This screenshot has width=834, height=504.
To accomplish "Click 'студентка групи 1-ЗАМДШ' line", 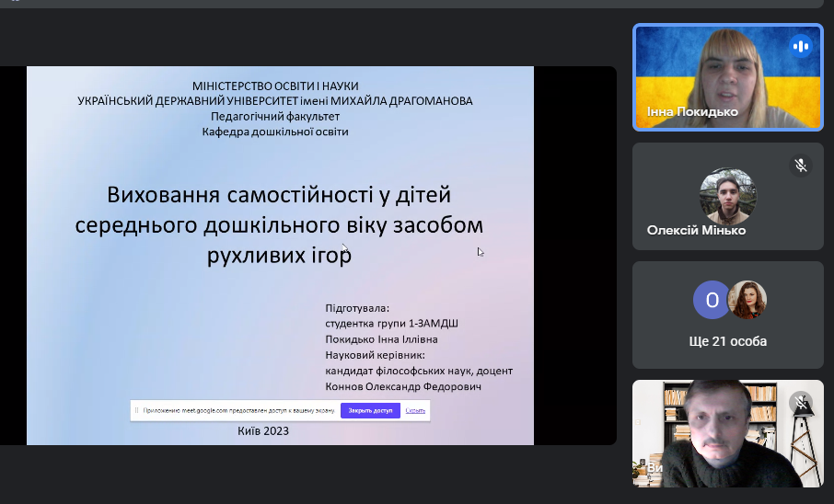I will (391, 323).
